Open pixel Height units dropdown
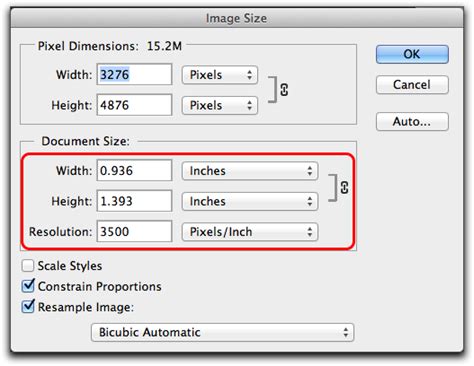 pos(220,105)
